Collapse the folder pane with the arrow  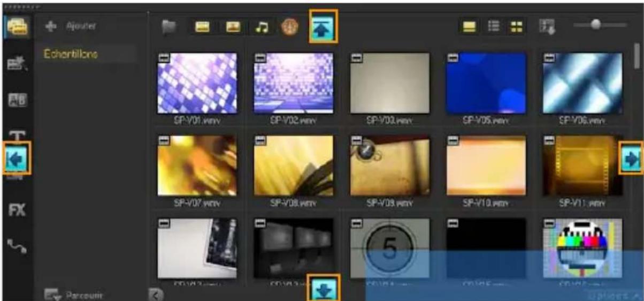coord(155,294)
